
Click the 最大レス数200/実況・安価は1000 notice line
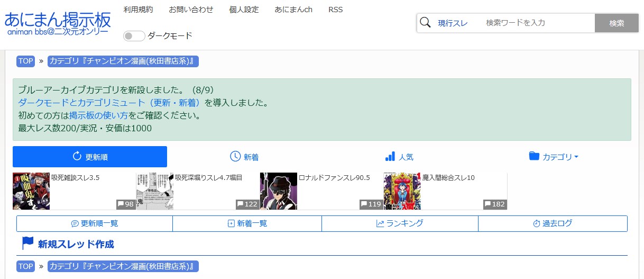click(x=85, y=128)
